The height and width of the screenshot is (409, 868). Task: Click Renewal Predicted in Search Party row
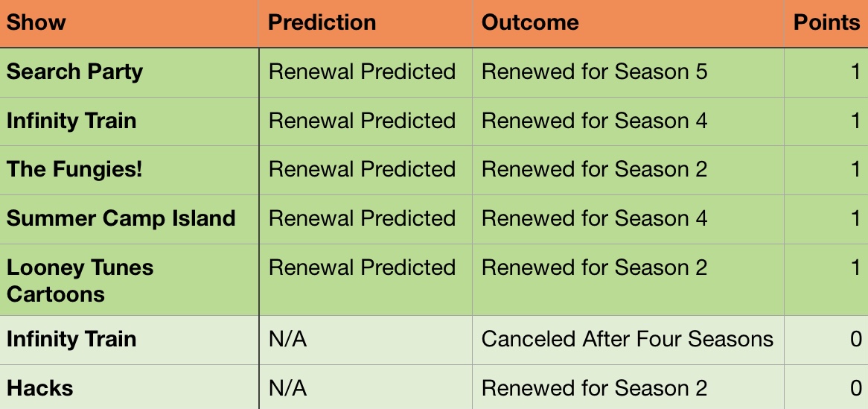point(362,72)
